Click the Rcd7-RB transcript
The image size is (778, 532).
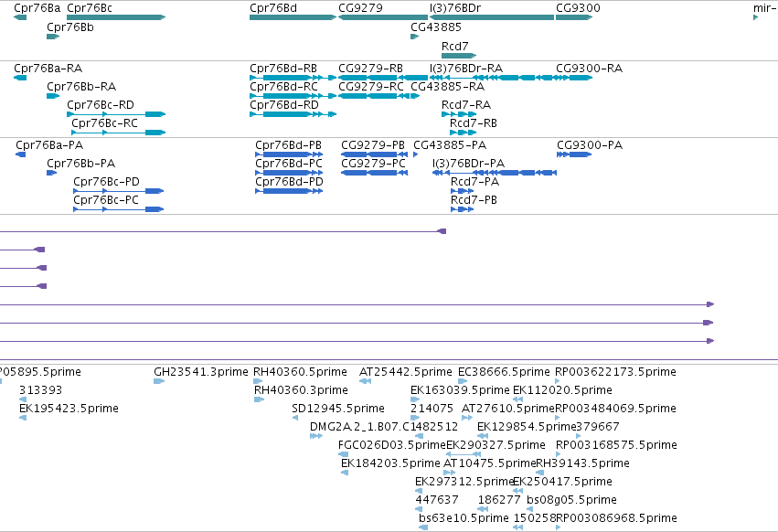pyautogui.click(x=463, y=133)
